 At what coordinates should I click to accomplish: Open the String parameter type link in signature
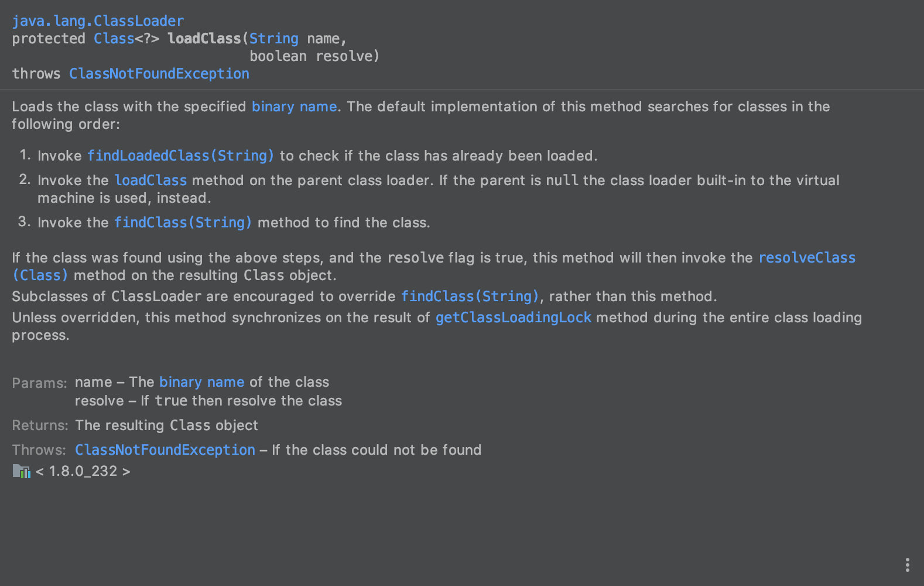coord(273,39)
